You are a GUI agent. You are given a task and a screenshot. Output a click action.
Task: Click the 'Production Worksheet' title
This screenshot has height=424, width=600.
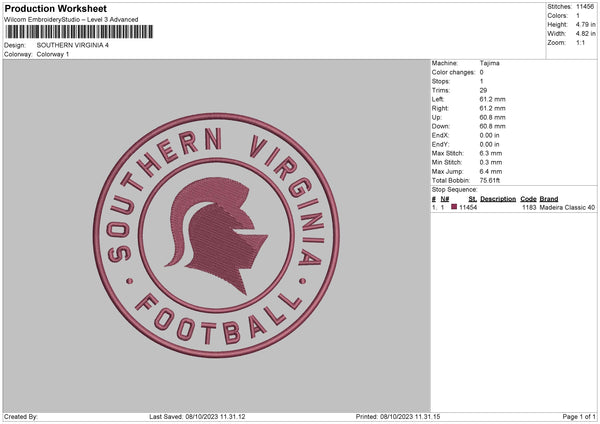[55, 8]
